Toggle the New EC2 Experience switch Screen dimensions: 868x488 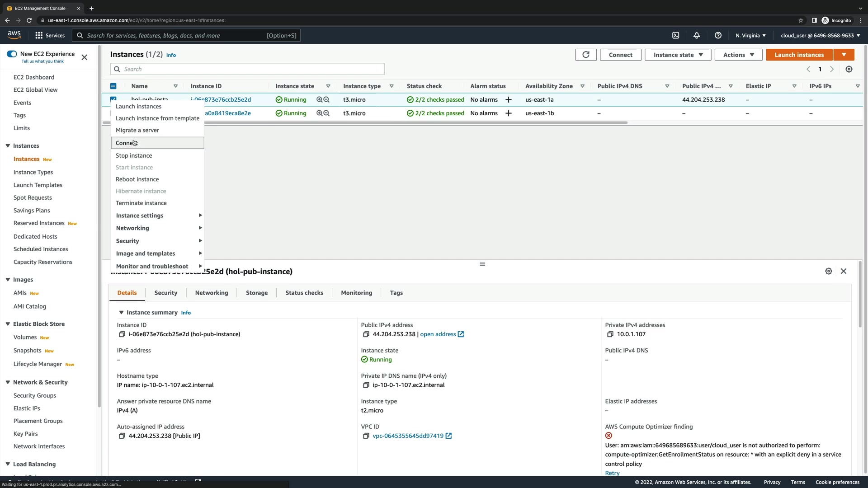[x=12, y=54]
